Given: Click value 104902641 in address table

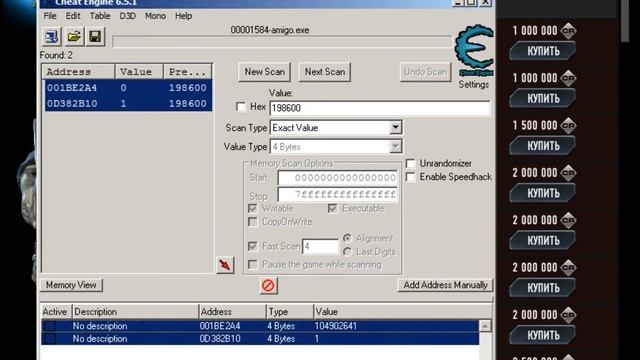Looking at the screenshot, I should point(336,326).
